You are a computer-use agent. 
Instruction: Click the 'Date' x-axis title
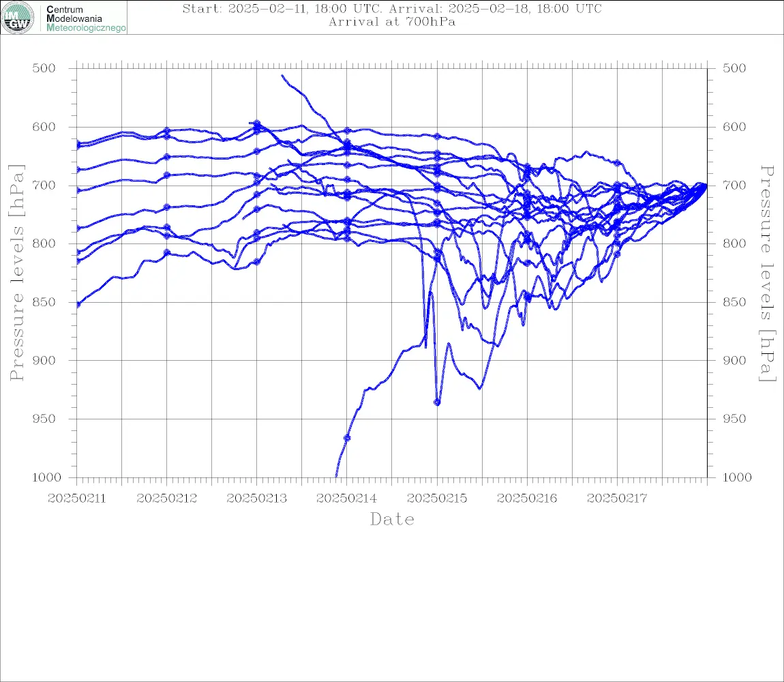click(393, 520)
